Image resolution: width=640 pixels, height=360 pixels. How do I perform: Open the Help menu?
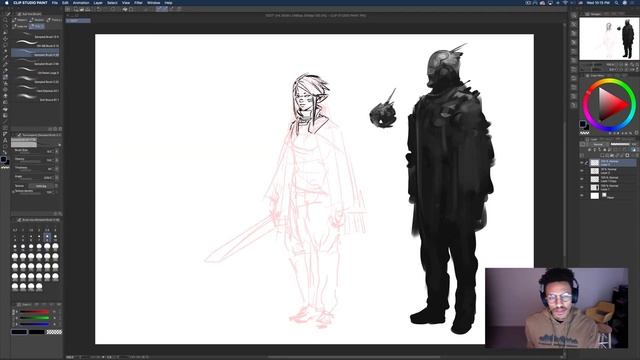[168, 2]
